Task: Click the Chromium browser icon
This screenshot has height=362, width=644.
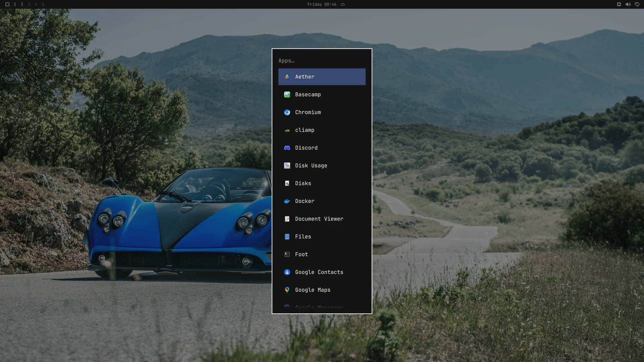Action: pyautogui.click(x=287, y=112)
